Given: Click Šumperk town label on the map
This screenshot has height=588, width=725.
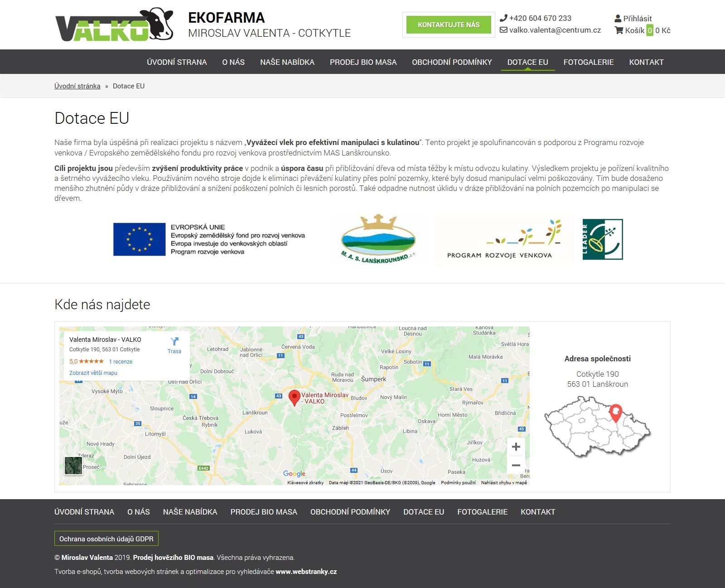Looking at the screenshot, I should click(x=373, y=379).
